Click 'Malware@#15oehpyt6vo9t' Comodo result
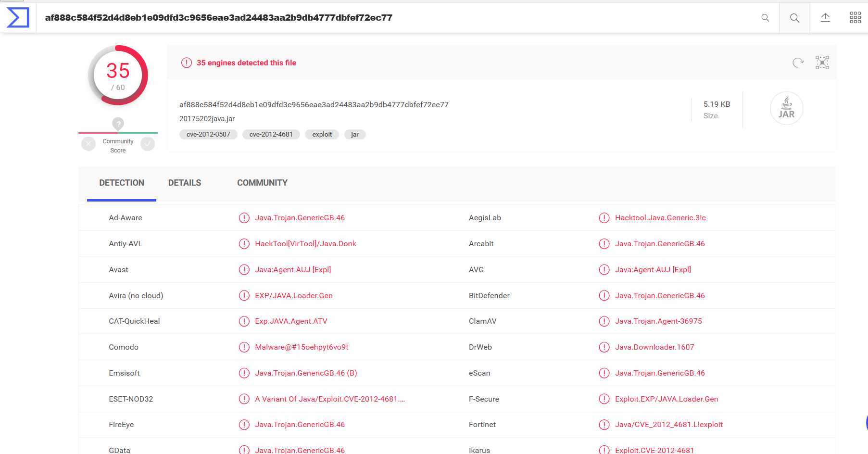The image size is (868, 454). click(302, 347)
